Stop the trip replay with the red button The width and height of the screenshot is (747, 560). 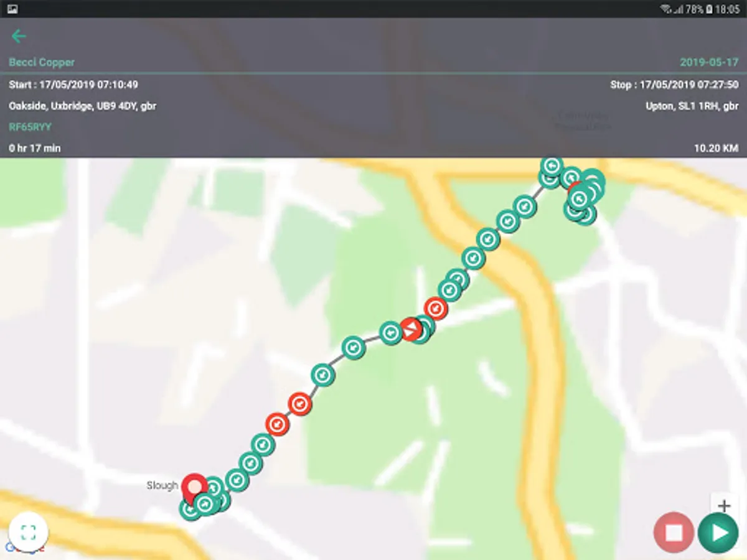(x=674, y=533)
